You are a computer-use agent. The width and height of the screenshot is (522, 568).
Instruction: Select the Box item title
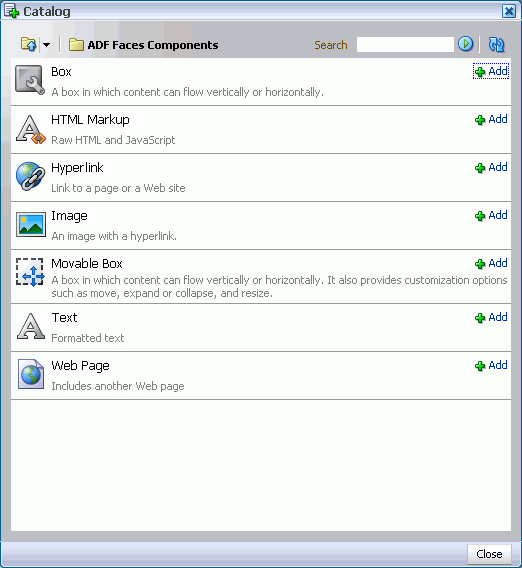pyautogui.click(x=61, y=72)
